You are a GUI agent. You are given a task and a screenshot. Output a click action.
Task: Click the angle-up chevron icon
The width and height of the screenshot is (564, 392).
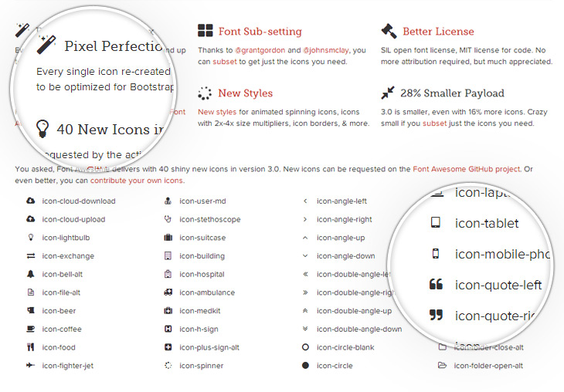[305, 238]
